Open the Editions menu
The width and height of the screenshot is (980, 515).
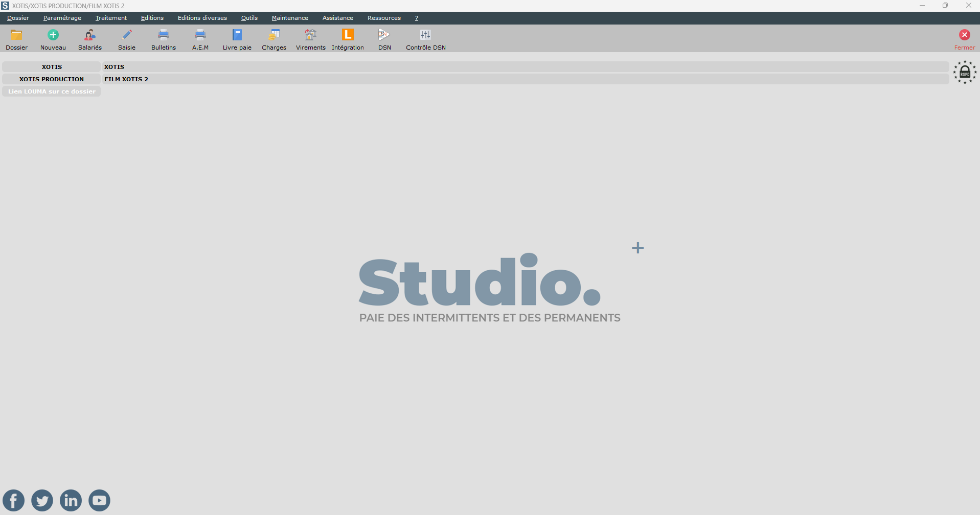click(x=152, y=18)
